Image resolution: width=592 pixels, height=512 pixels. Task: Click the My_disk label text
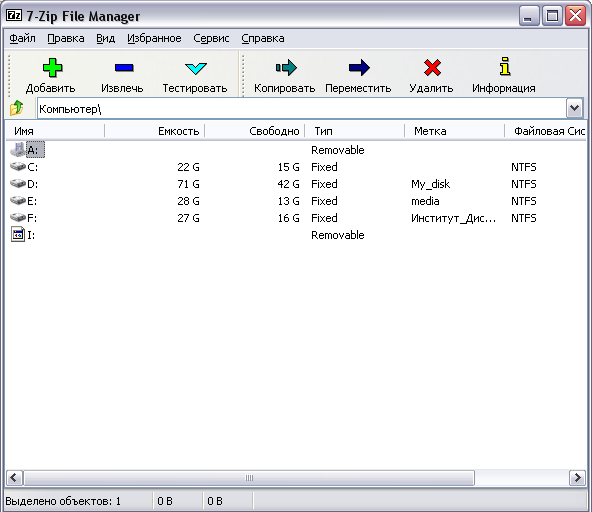click(x=430, y=184)
